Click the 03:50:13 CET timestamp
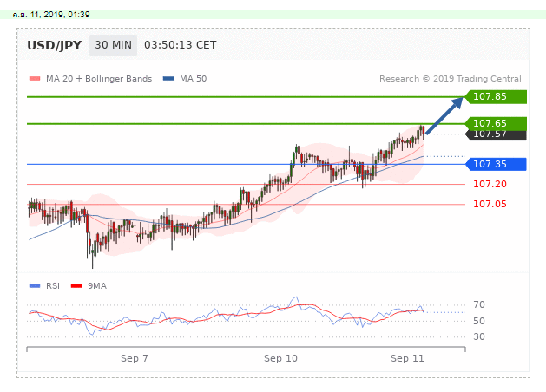546x392 pixels. coord(180,45)
